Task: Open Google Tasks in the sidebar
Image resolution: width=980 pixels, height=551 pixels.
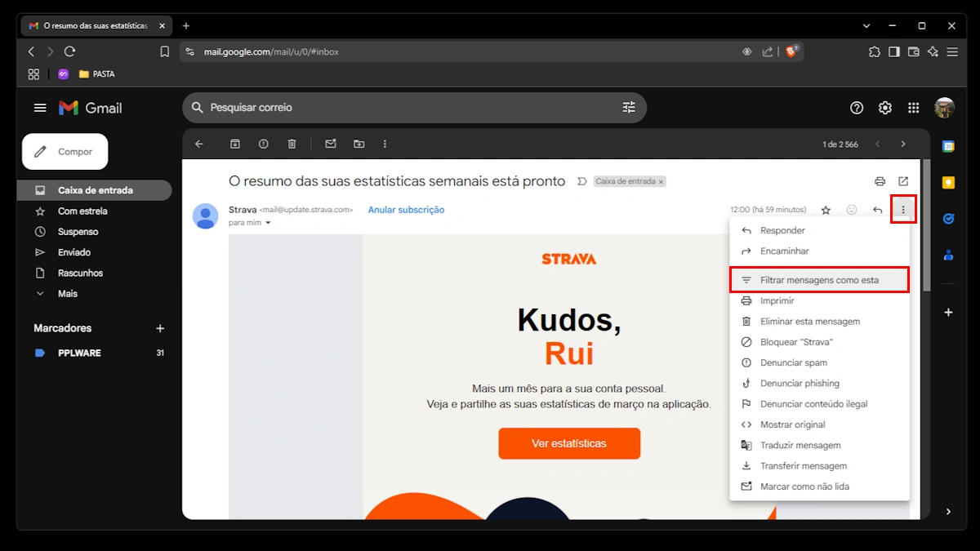Action: pyautogui.click(x=947, y=219)
